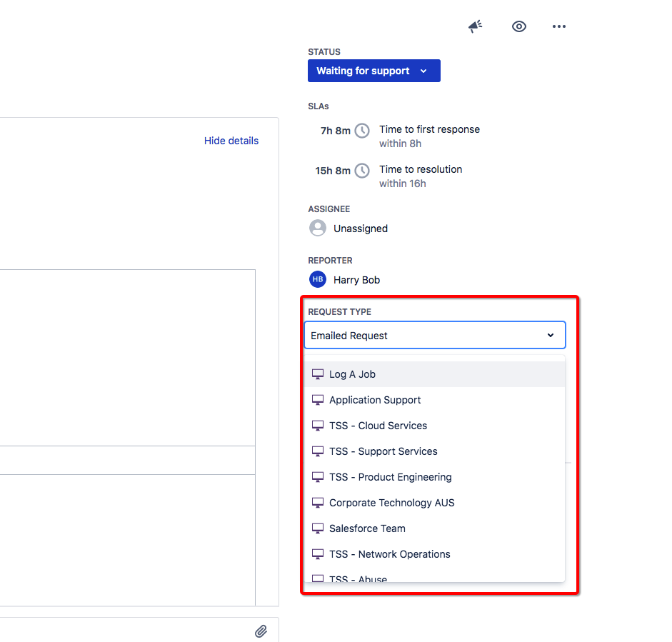The image size is (672, 642).
Task: Choose TSS - Cloud Services option
Action: 435,426
